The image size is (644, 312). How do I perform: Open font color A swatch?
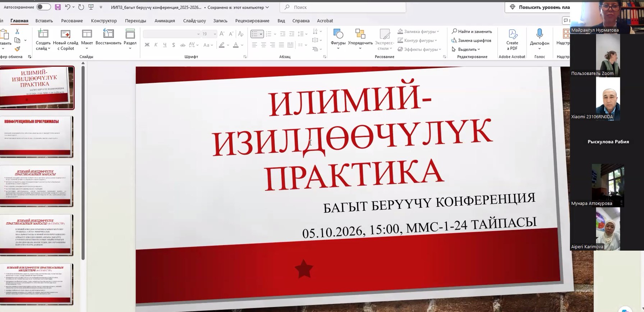(236, 45)
